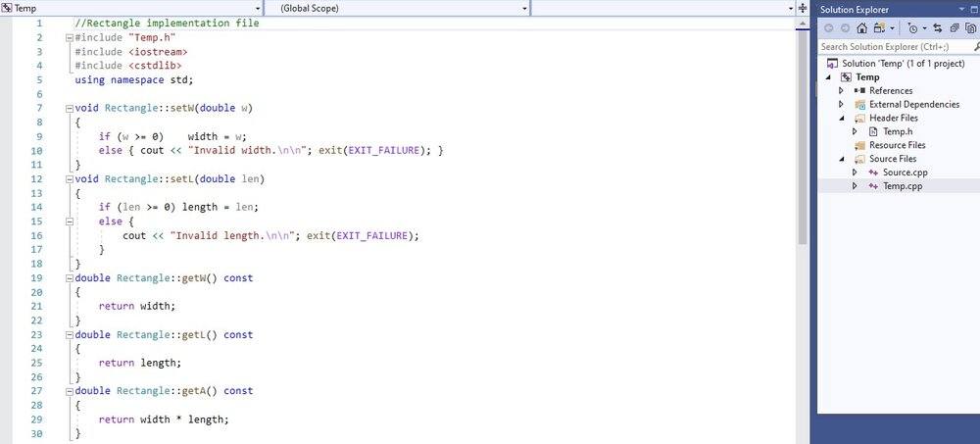Collapse the Temp project node
The height and width of the screenshot is (444, 980).
coord(829,77)
